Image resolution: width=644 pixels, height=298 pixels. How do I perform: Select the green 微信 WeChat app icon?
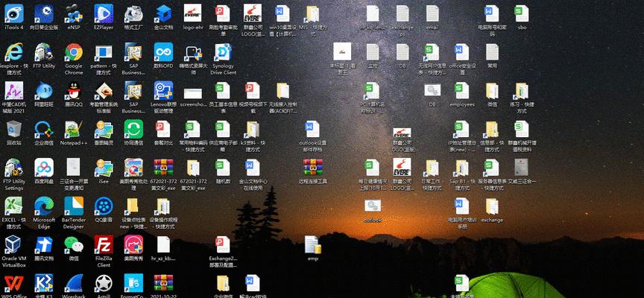click(x=74, y=244)
